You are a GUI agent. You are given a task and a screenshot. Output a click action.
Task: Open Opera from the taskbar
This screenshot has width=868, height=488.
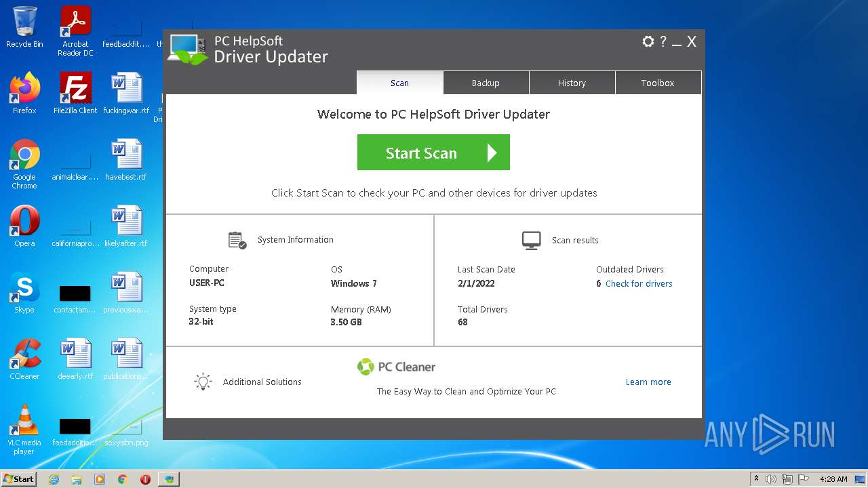[145, 479]
